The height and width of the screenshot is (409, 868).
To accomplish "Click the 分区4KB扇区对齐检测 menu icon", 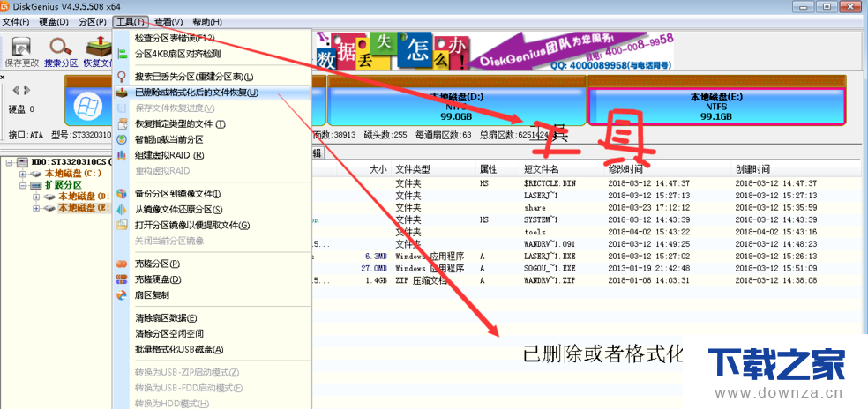I will point(123,55).
